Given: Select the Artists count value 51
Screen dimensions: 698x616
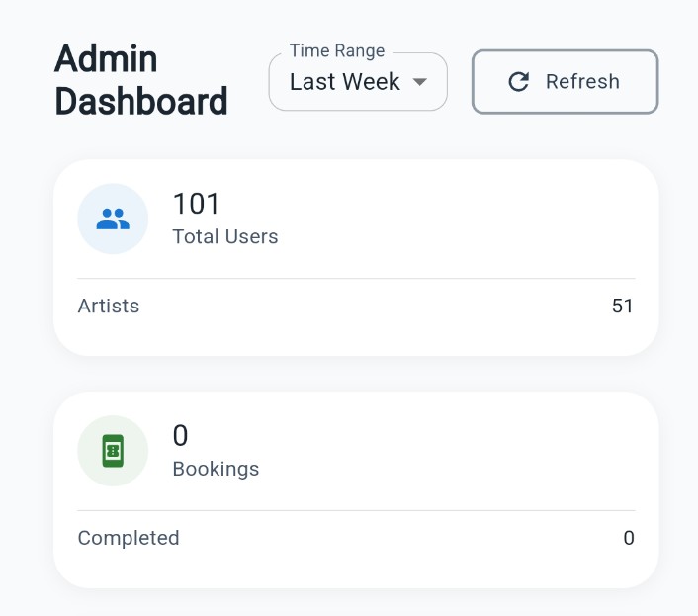Looking at the screenshot, I should tap(622, 307).
